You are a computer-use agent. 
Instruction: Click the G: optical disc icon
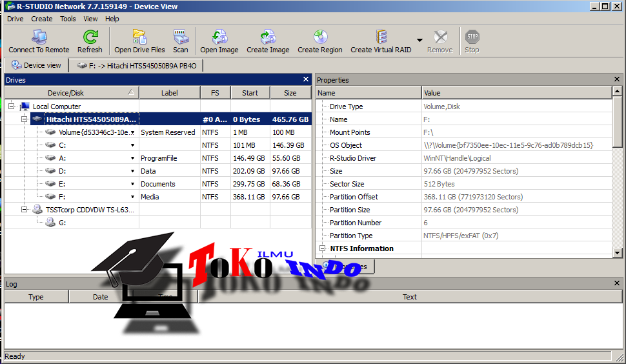point(50,222)
